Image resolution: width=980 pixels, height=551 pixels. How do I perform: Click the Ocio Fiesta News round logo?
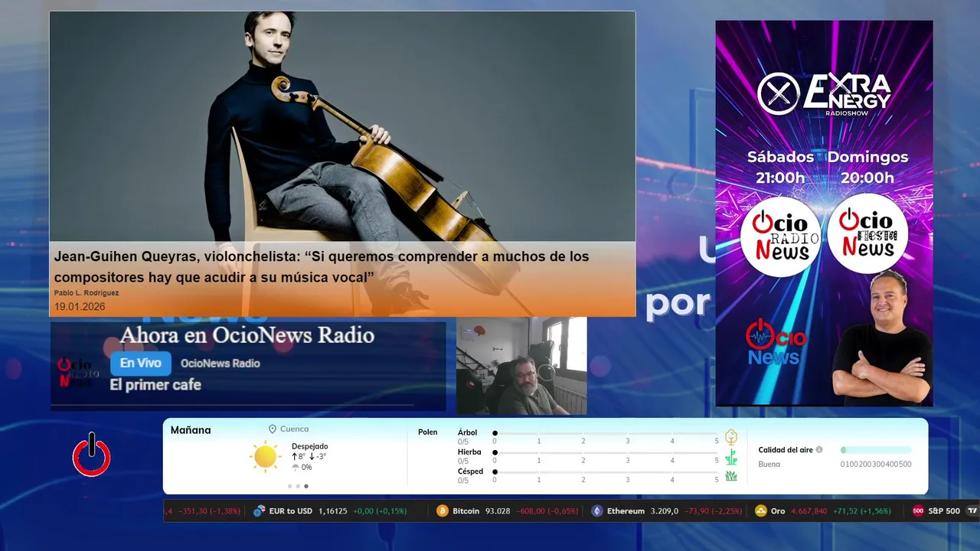pos(867,233)
